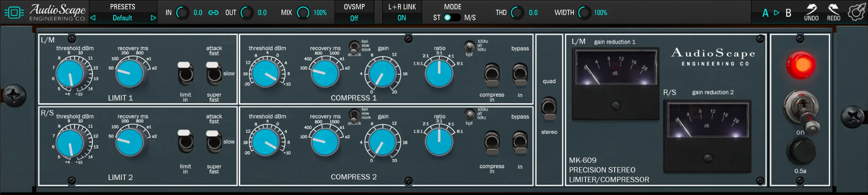Copy A to B with arrow

click(x=777, y=13)
